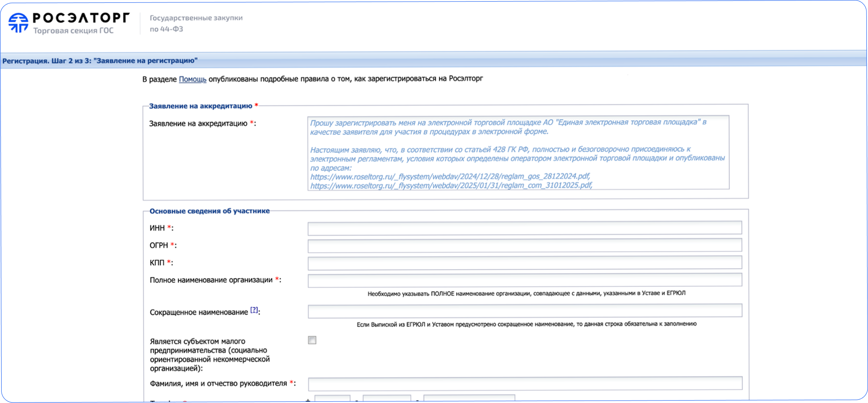Click the reglam_com_31012025.pdf URL text
This screenshot has width=868, height=403.
point(451,185)
